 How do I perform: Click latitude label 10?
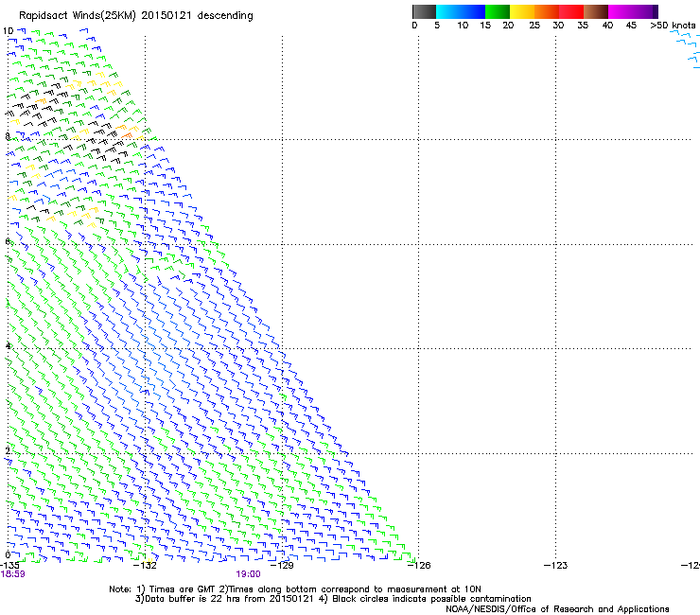[8, 31]
